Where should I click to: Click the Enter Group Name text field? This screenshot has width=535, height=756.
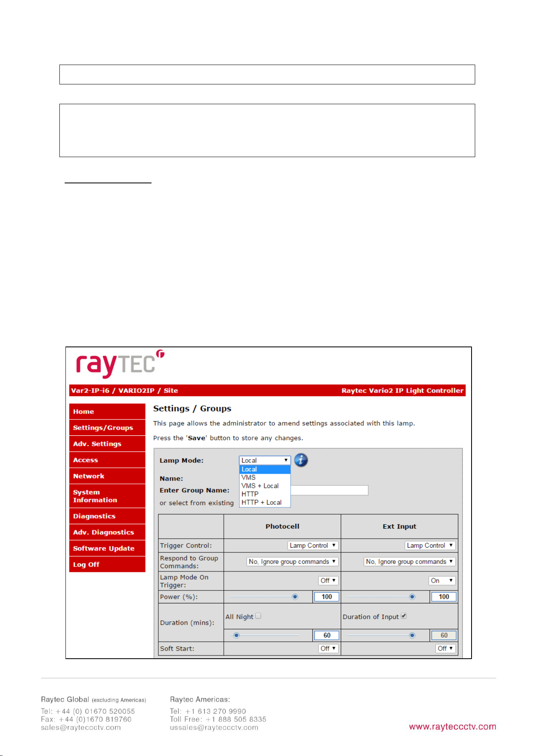329,490
